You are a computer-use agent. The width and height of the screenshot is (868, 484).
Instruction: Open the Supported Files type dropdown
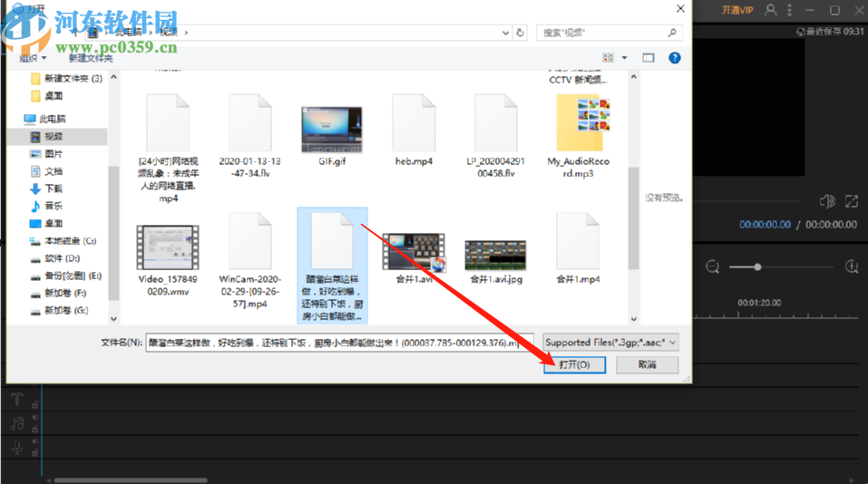coord(610,343)
